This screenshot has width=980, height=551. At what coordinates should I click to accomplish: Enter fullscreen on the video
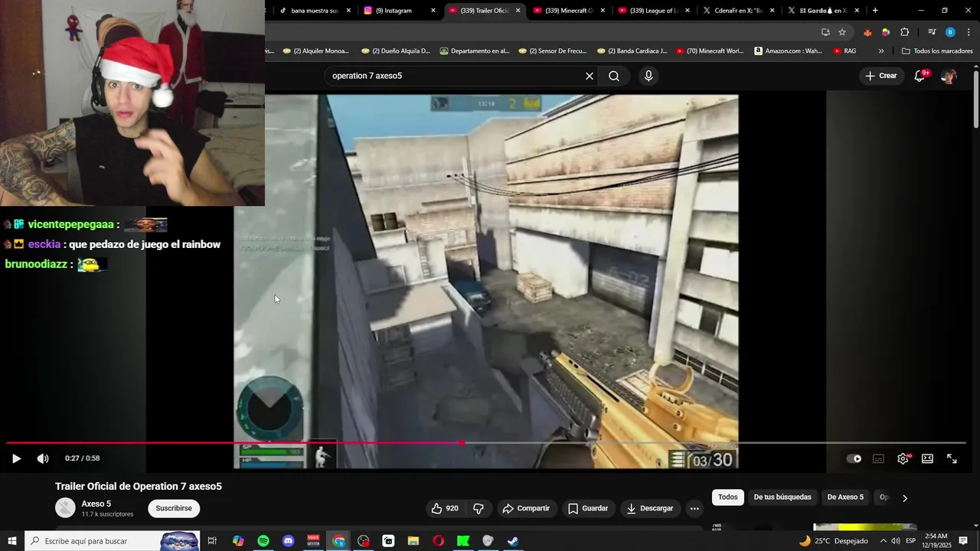(x=952, y=458)
